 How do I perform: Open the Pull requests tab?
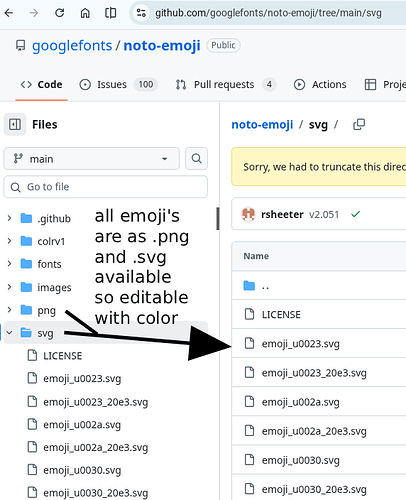226,85
